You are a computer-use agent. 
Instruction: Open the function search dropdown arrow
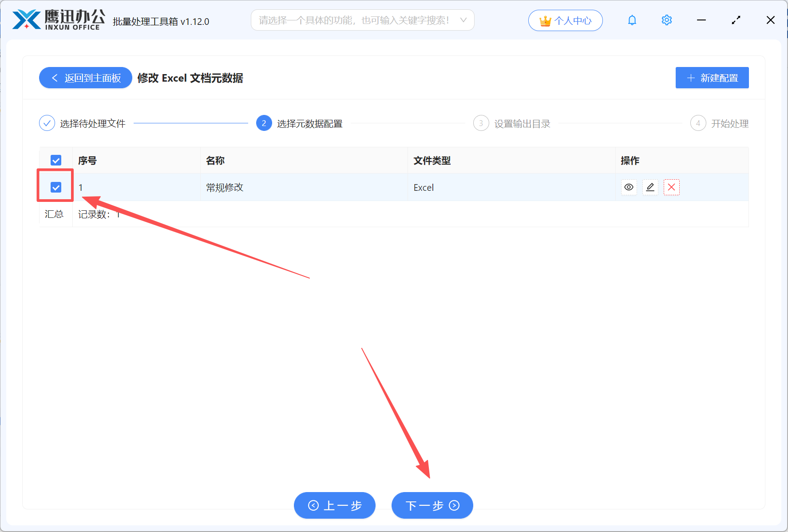tap(463, 20)
